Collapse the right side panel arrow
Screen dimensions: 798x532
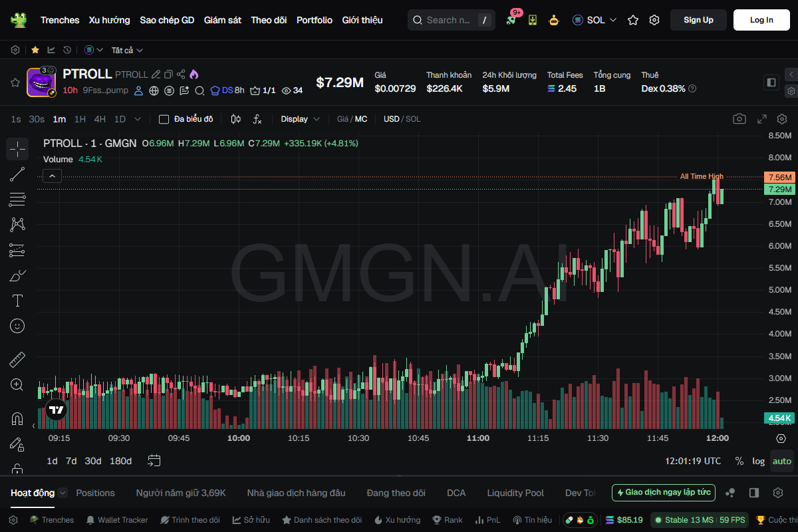[x=791, y=74]
